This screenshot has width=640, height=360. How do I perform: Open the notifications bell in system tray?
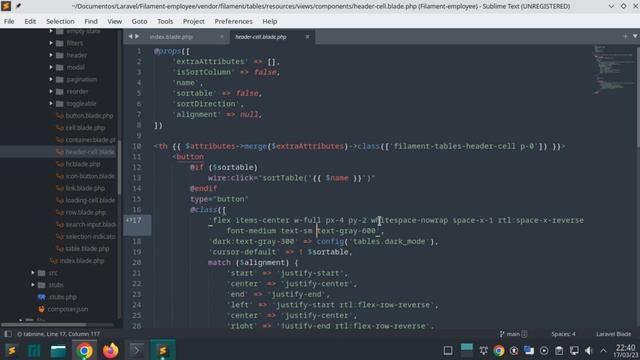click(x=484, y=350)
